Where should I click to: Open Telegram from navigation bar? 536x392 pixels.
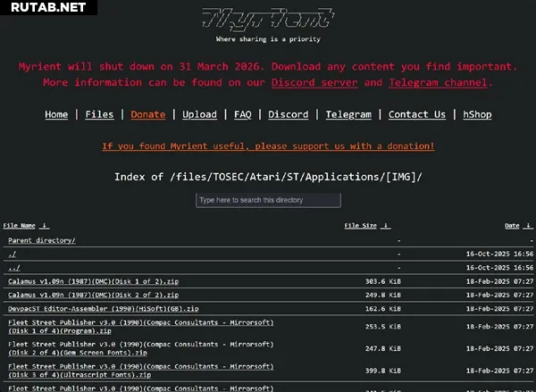[x=348, y=114]
